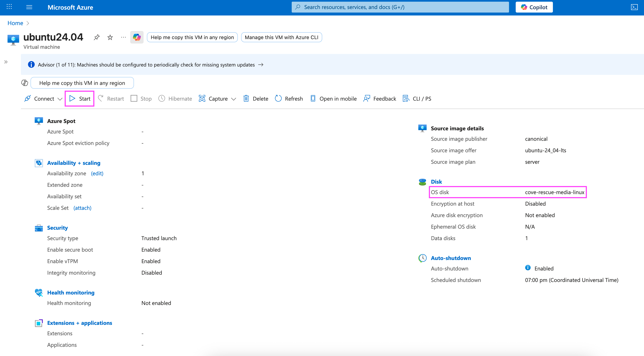This screenshot has height=356, width=644.
Task: Click the Scale Set attach link
Action: (x=82, y=208)
